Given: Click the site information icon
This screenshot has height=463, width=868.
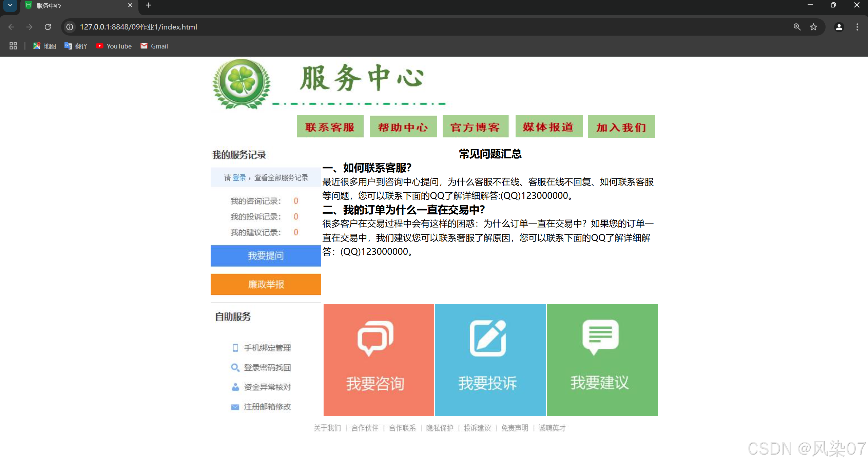Looking at the screenshot, I should click(x=70, y=27).
